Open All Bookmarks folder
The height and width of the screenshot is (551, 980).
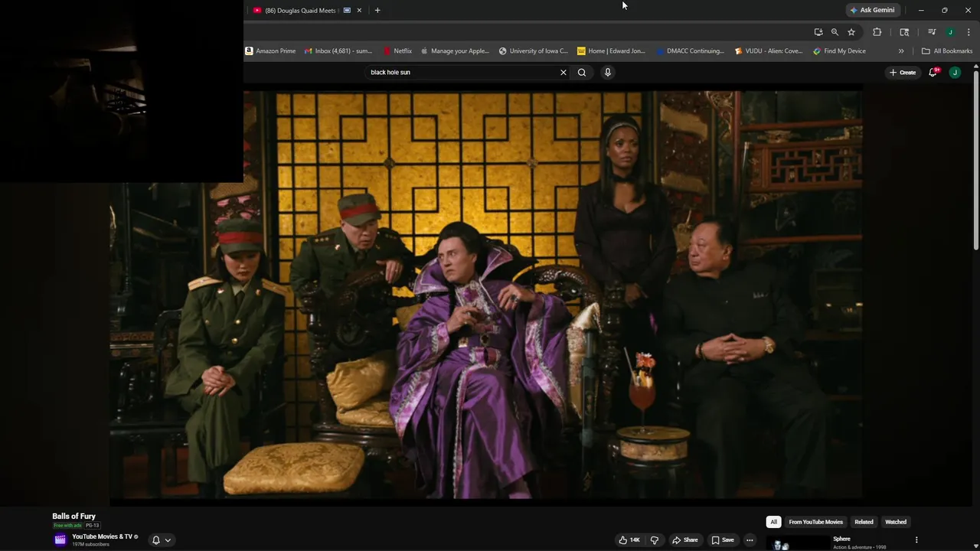947,51
